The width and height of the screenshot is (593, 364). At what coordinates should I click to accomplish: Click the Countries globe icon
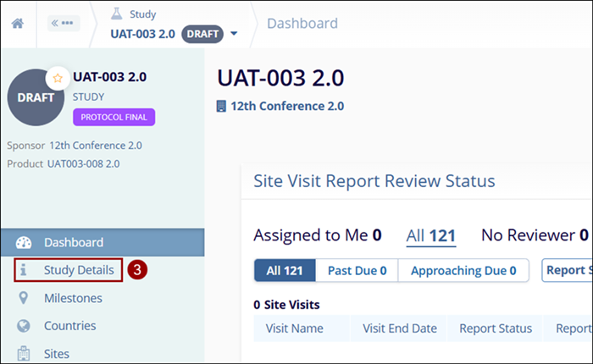tap(24, 326)
